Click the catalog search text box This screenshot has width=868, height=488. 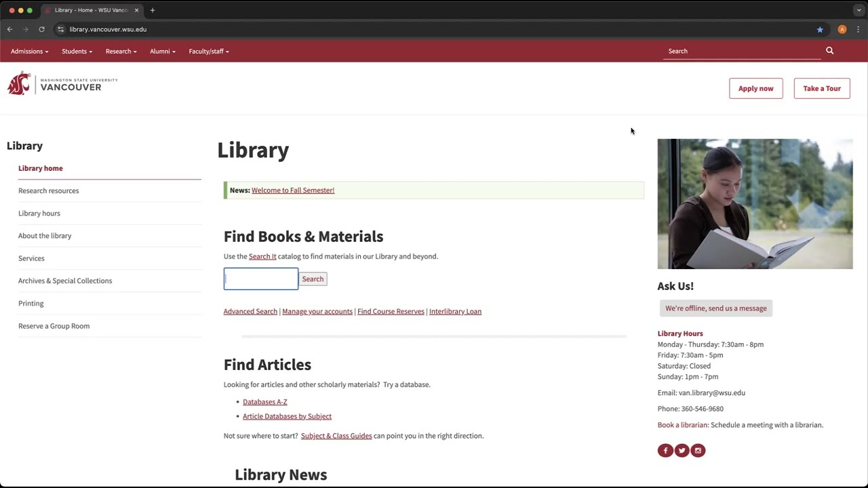coord(261,279)
